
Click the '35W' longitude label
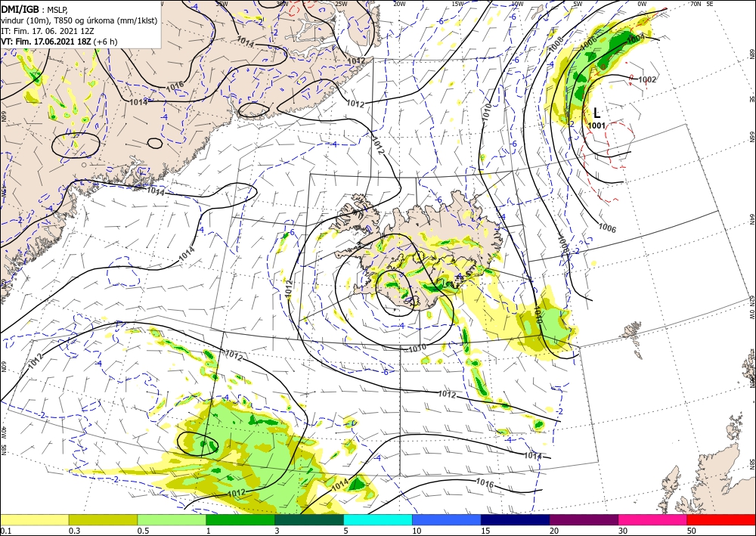point(222,4)
